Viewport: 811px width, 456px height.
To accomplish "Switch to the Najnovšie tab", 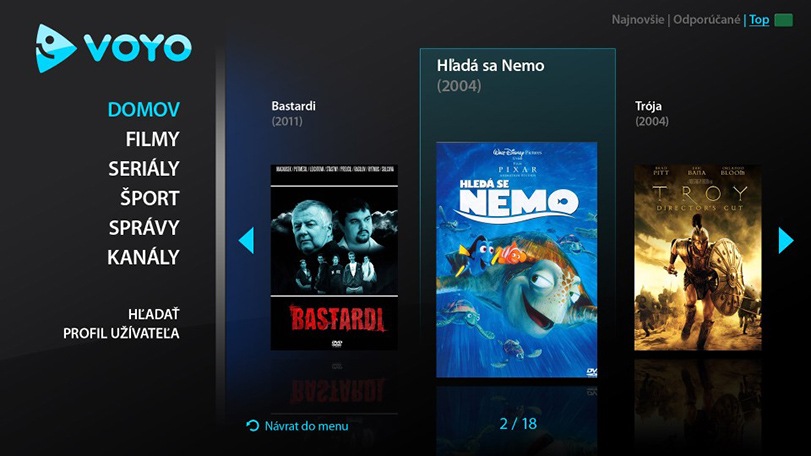I will point(638,20).
